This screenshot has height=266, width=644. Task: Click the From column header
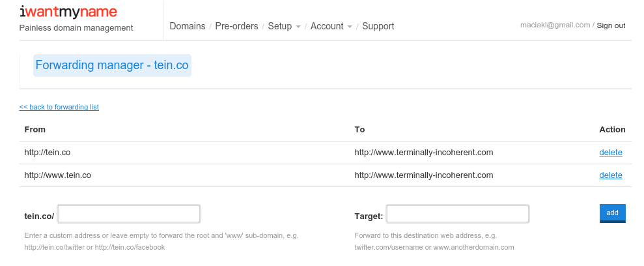(35, 130)
